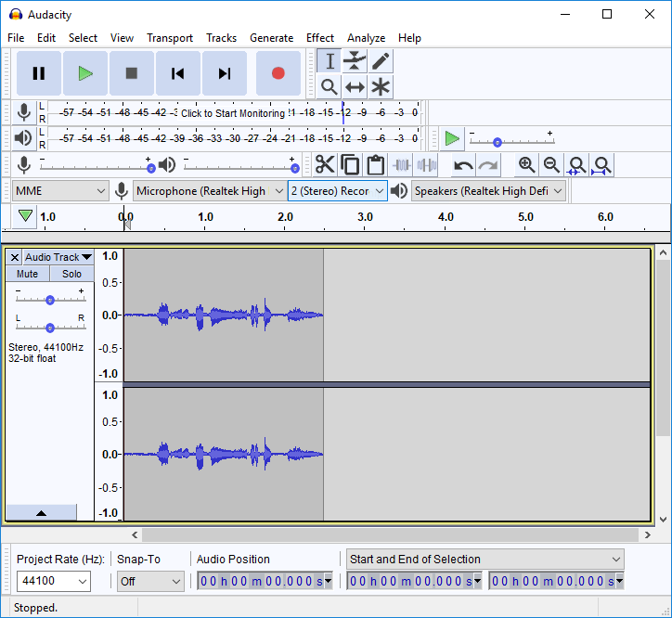Image resolution: width=672 pixels, height=618 pixels.
Task: Click the timeline pinned play head triangle
Action: (25, 216)
